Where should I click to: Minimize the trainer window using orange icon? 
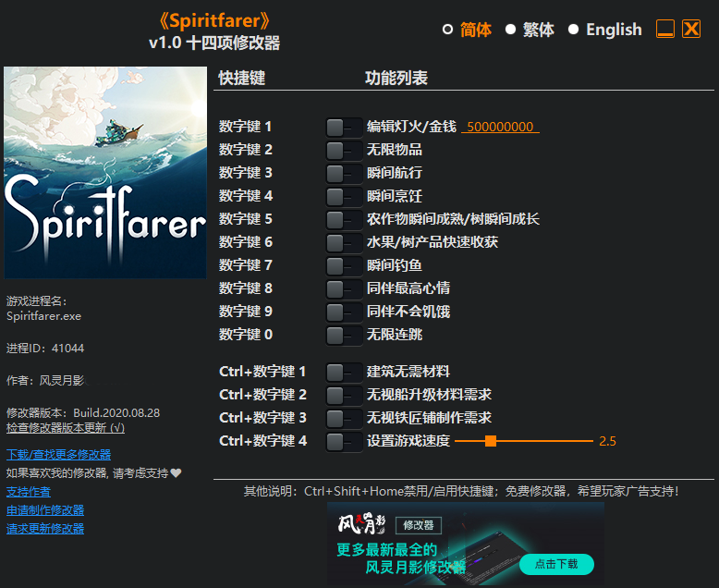coord(665,30)
